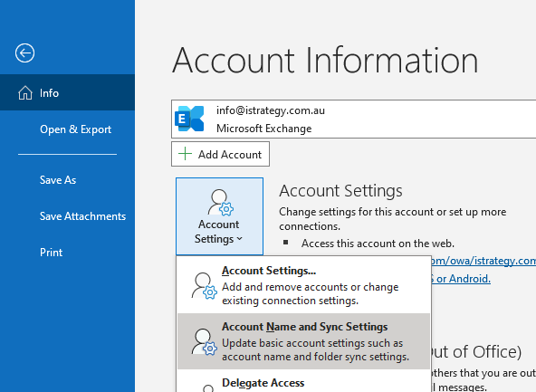Click the green plus icon on Add Account
Screen dimensions: 536x392
tap(185, 154)
